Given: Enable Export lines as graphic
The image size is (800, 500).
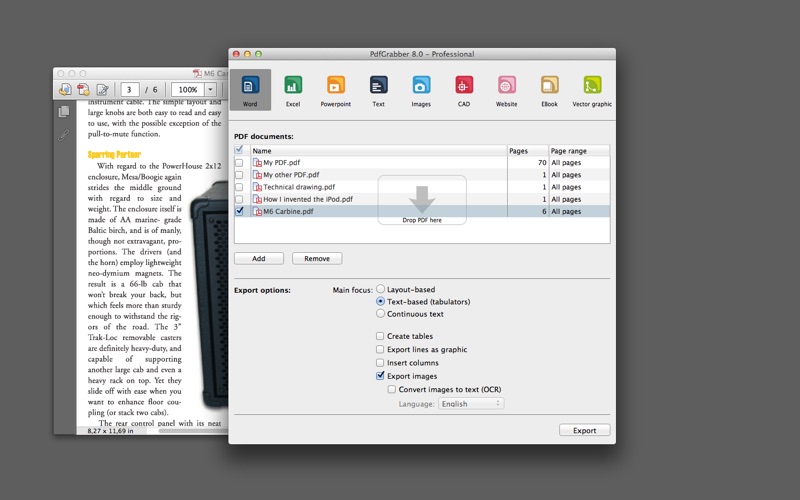Looking at the screenshot, I should click(x=380, y=349).
